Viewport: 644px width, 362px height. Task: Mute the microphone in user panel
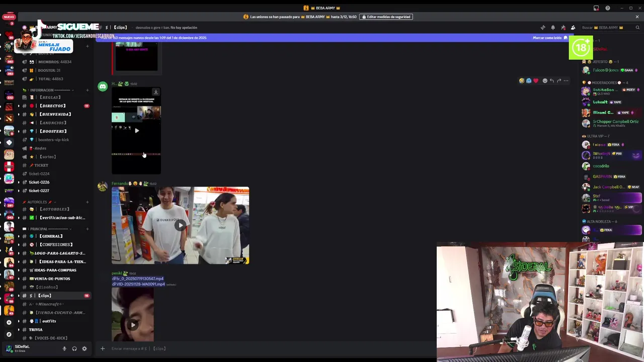point(64,348)
